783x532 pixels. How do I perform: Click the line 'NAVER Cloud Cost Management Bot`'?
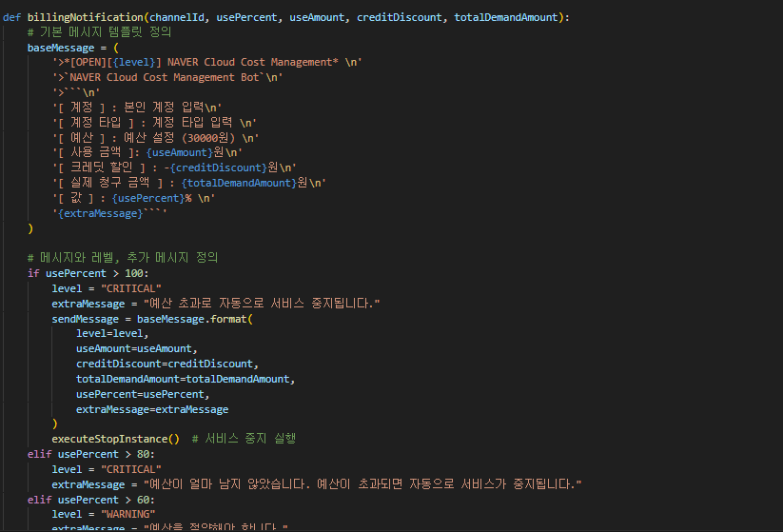[x=167, y=77]
